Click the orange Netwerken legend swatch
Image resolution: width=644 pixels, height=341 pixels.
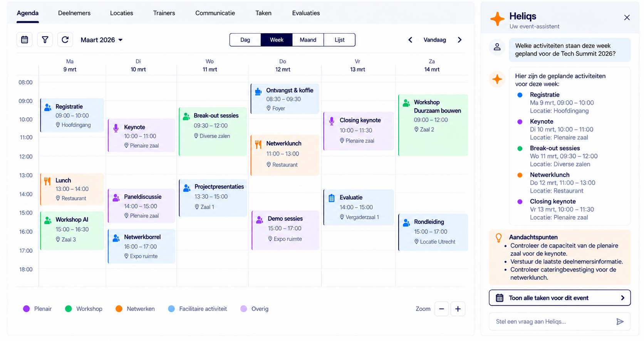pyautogui.click(x=119, y=309)
